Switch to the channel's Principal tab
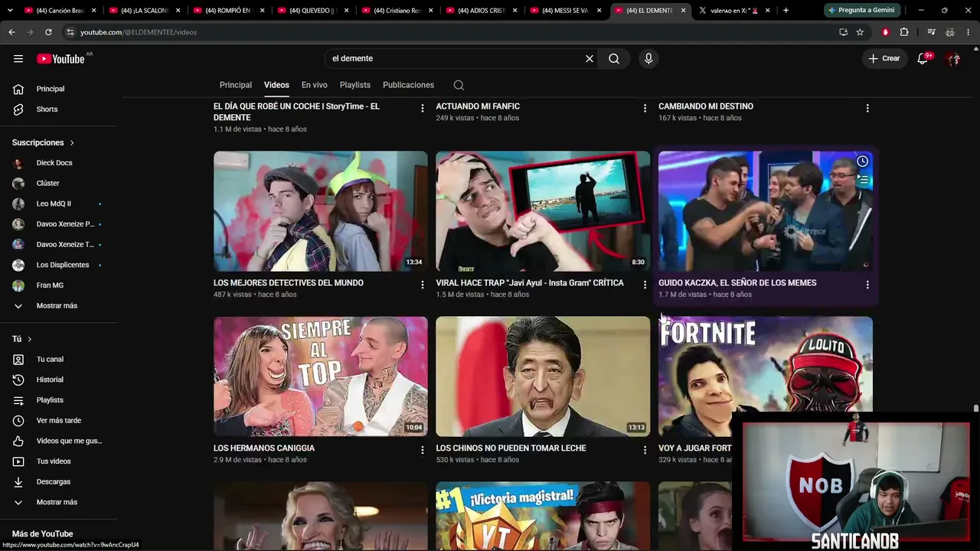Image resolution: width=980 pixels, height=551 pixels. (x=236, y=85)
